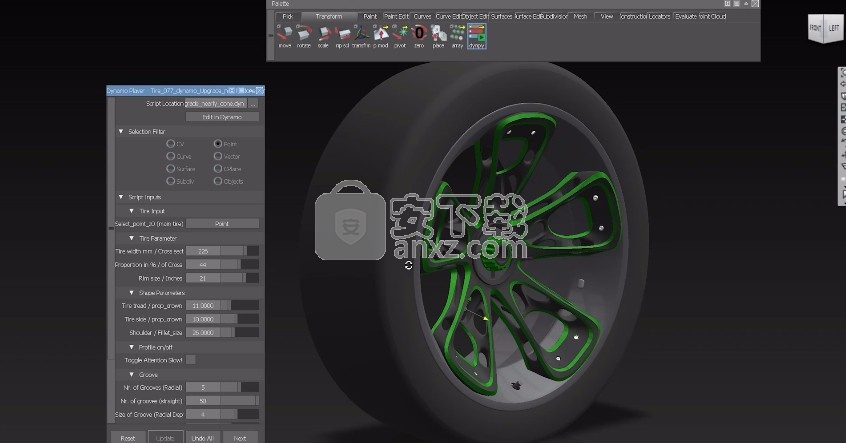Open the Locators tab in the Palette
The width and height of the screenshot is (846, 443).
point(659,16)
